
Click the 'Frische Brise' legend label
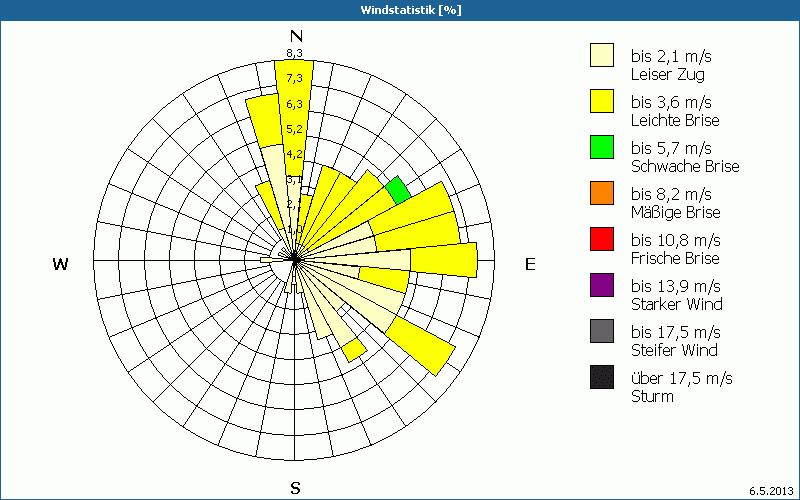pos(675,258)
